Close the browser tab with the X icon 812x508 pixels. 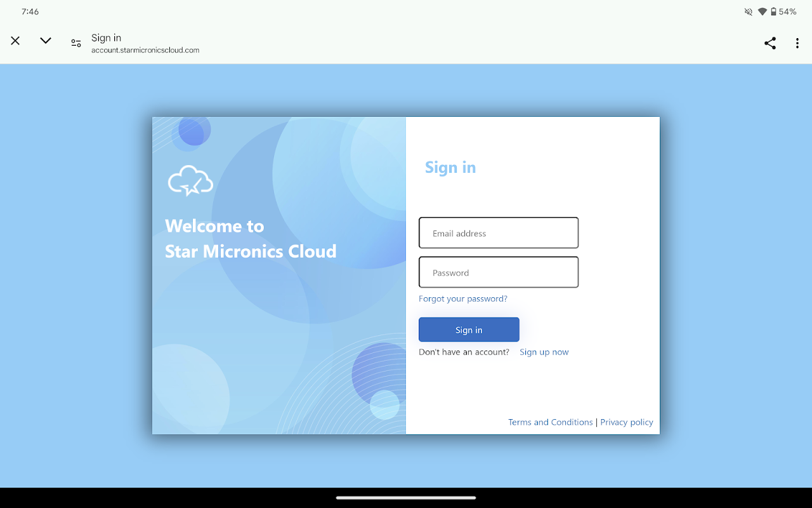point(15,41)
